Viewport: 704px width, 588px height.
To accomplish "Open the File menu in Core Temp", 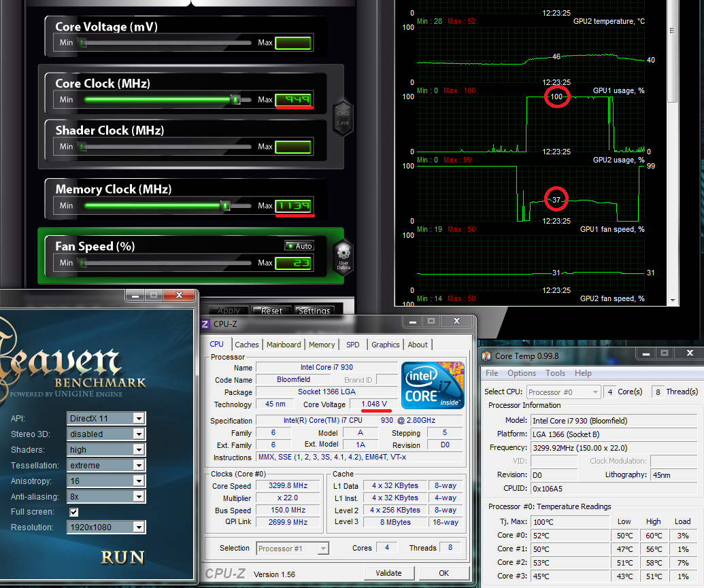I will pyautogui.click(x=492, y=373).
